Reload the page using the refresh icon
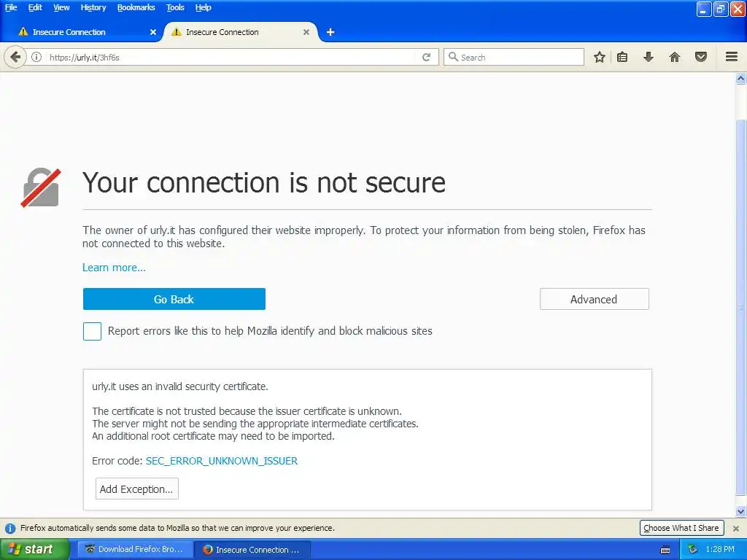This screenshot has height=560, width=747. 426,57
